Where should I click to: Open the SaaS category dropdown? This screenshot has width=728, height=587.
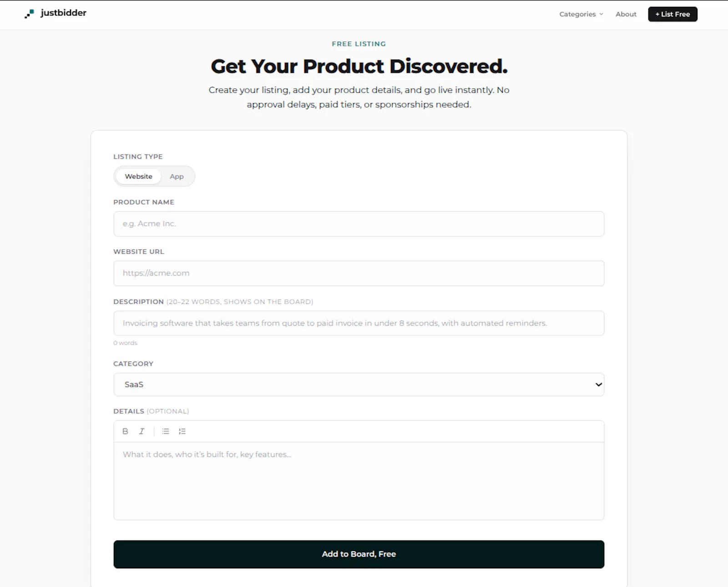(x=359, y=385)
